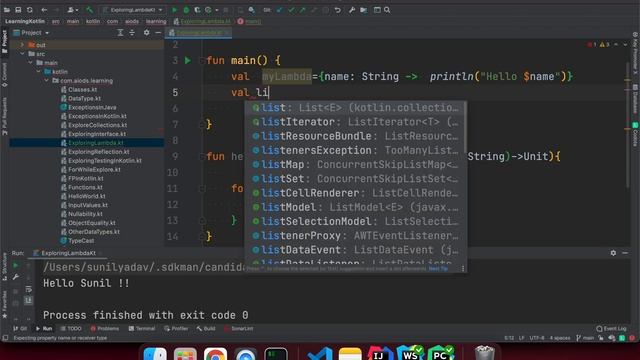Navigate back with the left arrow icon
Image resolution: width=640 pixels, height=360 pixels.
point(44,10)
